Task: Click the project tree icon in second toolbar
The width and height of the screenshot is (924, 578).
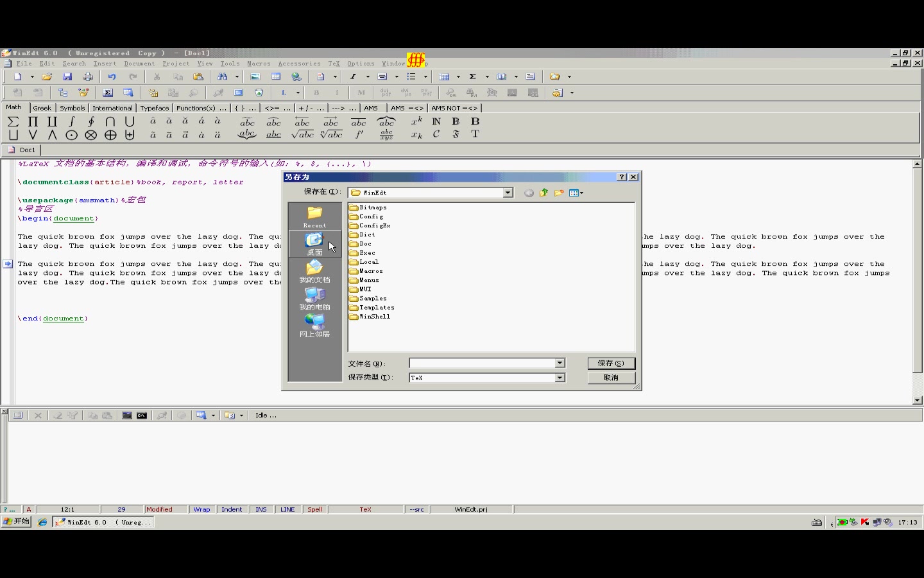Action: 63,92
